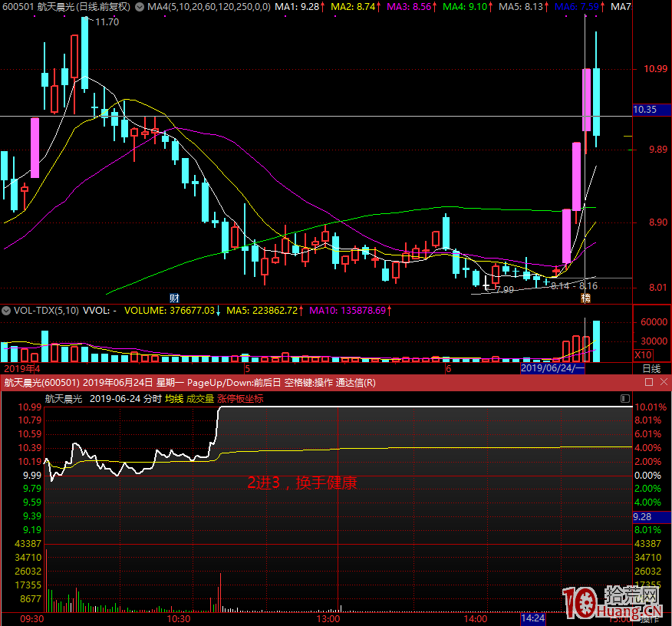The width and height of the screenshot is (672, 626).
Task: Click the VOLUME: 376677.03 readout
Action: pyautogui.click(x=170, y=311)
